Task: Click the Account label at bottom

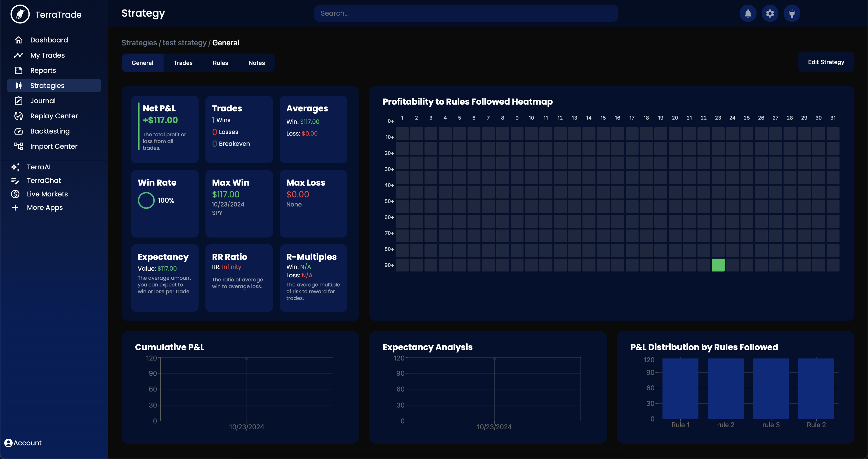Action: (28, 443)
